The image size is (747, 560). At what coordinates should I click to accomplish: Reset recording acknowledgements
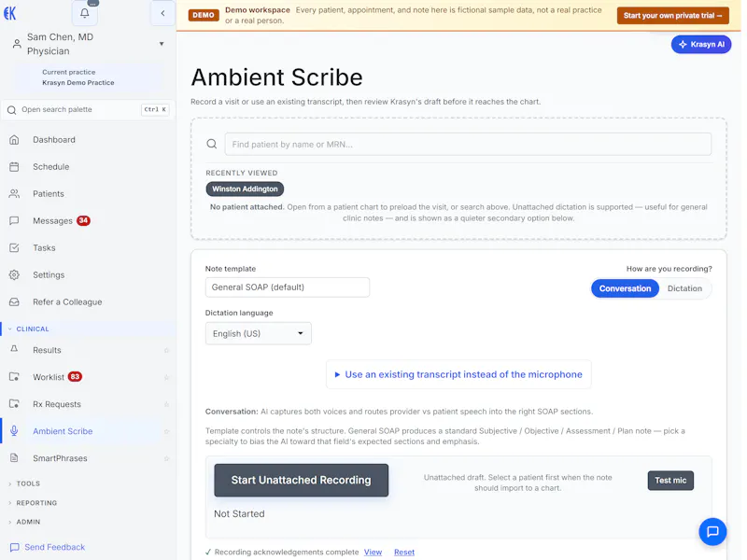(404, 553)
